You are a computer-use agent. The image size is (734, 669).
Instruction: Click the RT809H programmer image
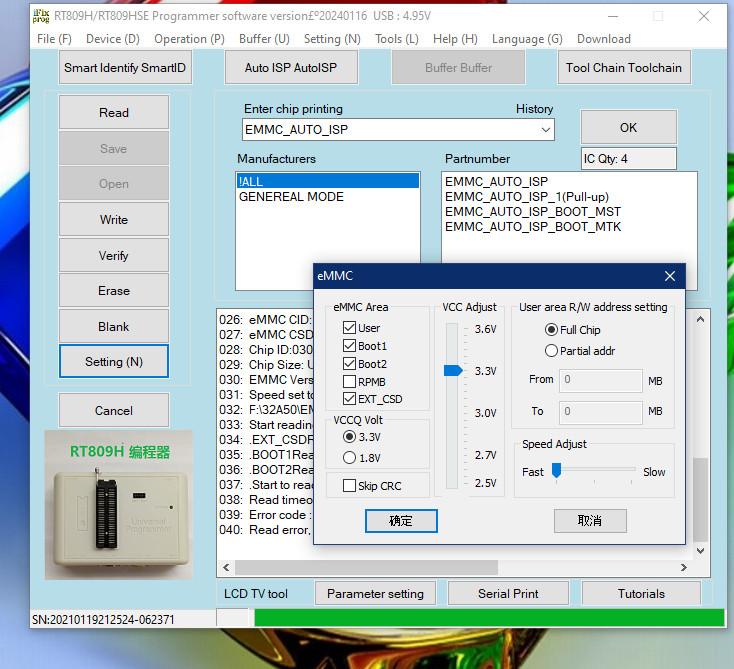tap(118, 505)
